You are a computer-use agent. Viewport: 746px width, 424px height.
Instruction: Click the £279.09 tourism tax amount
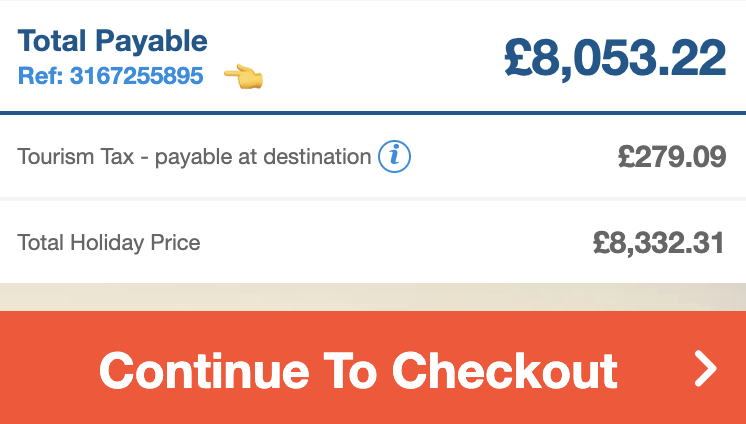(671, 157)
